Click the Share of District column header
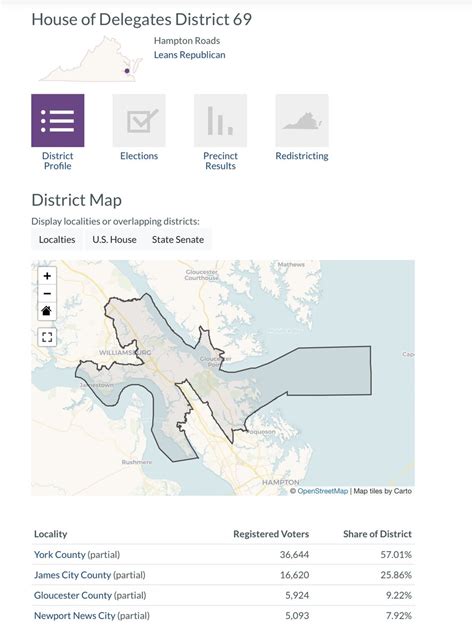This screenshot has height=639, width=474. coord(377,534)
